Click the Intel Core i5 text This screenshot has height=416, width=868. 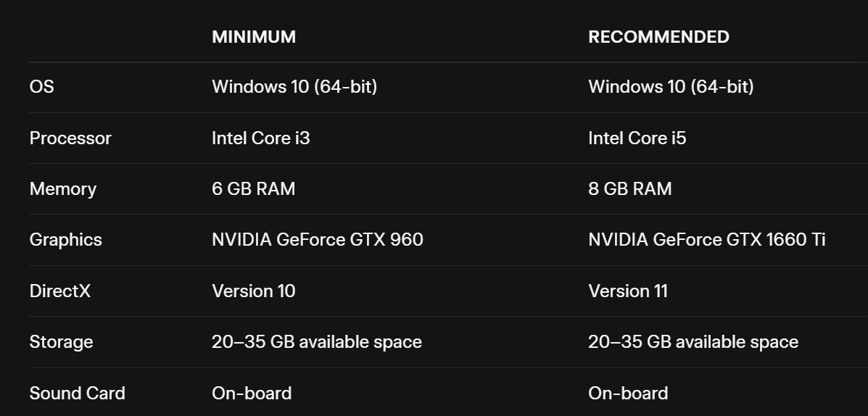click(x=637, y=138)
